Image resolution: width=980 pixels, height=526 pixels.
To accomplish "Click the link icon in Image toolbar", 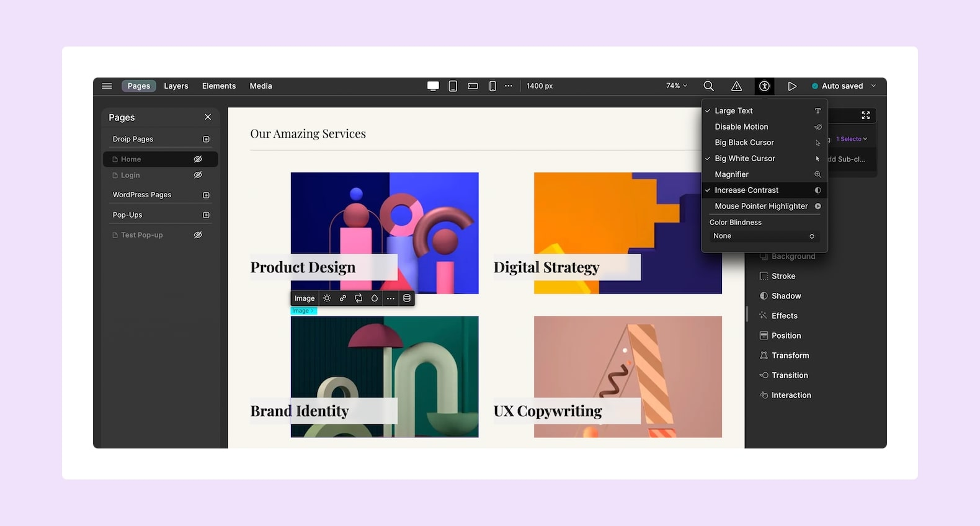I will tap(343, 298).
